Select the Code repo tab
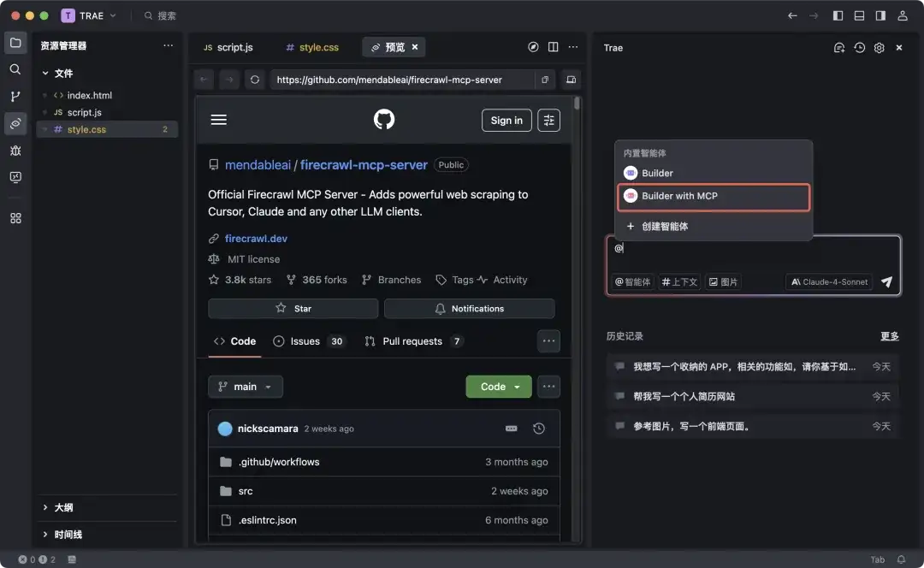 [x=234, y=341]
